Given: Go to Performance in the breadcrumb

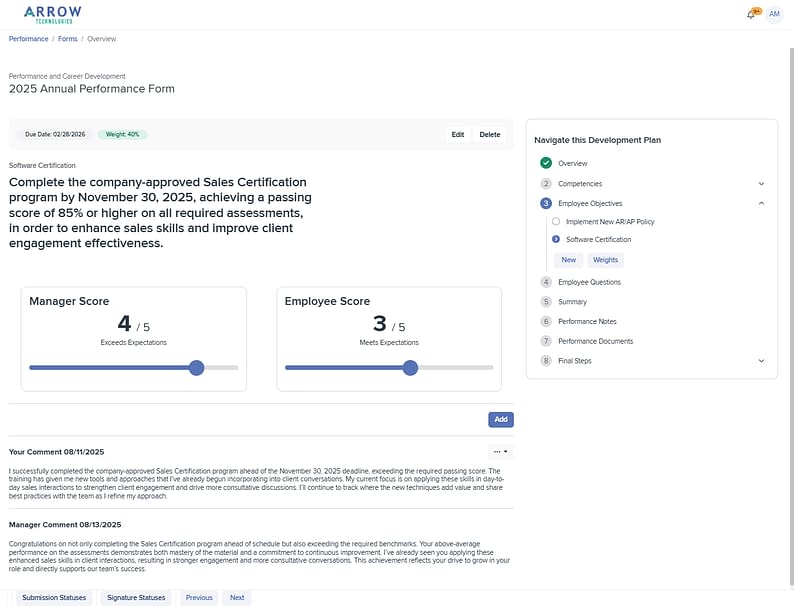Looking at the screenshot, I should [29, 39].
